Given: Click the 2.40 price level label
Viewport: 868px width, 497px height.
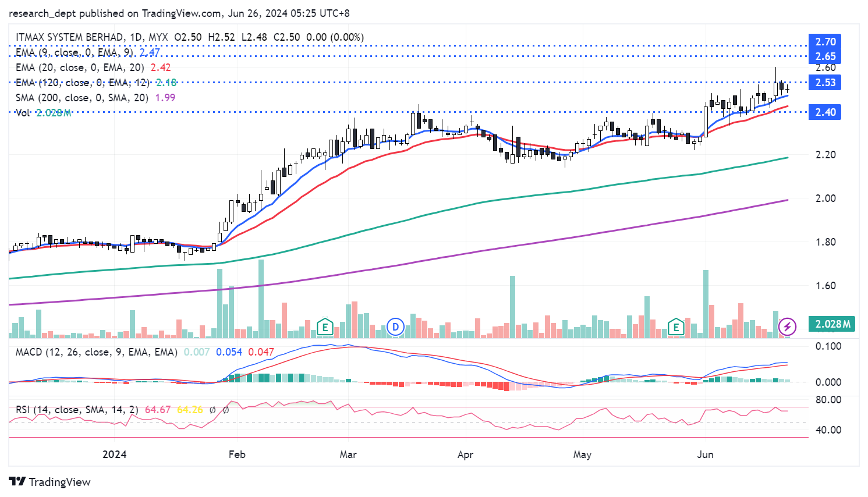Looking at the screenshot, I should [825, 112].
